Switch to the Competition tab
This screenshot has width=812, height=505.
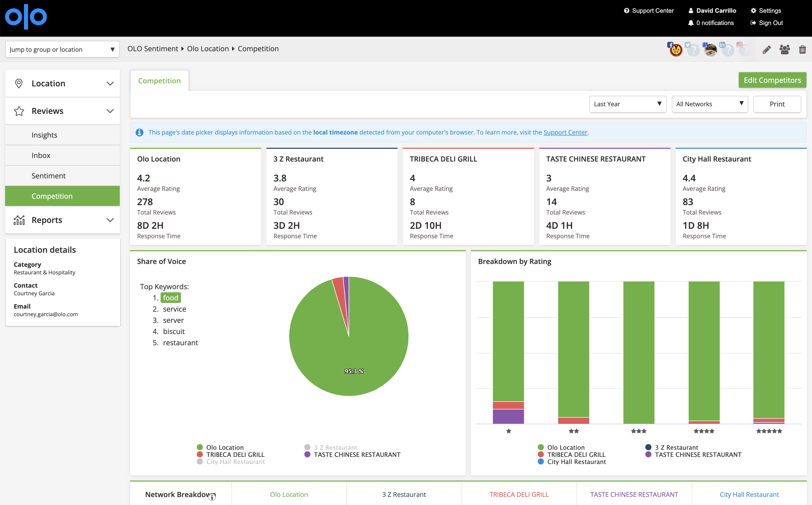click(x=159, y=81)
